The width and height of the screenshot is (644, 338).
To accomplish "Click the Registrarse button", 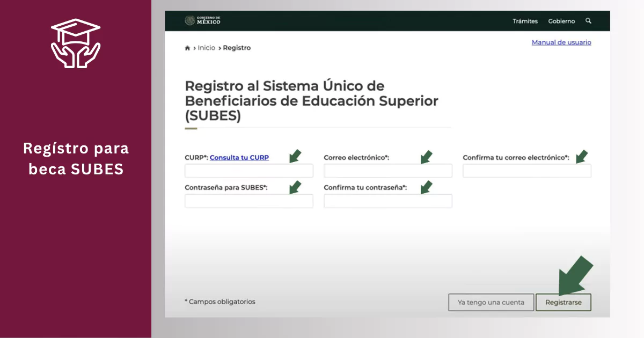I will 563,302.
